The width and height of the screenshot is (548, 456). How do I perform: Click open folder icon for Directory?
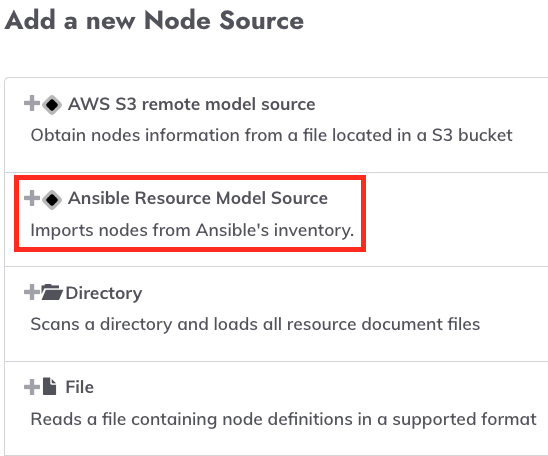(52, 292)
